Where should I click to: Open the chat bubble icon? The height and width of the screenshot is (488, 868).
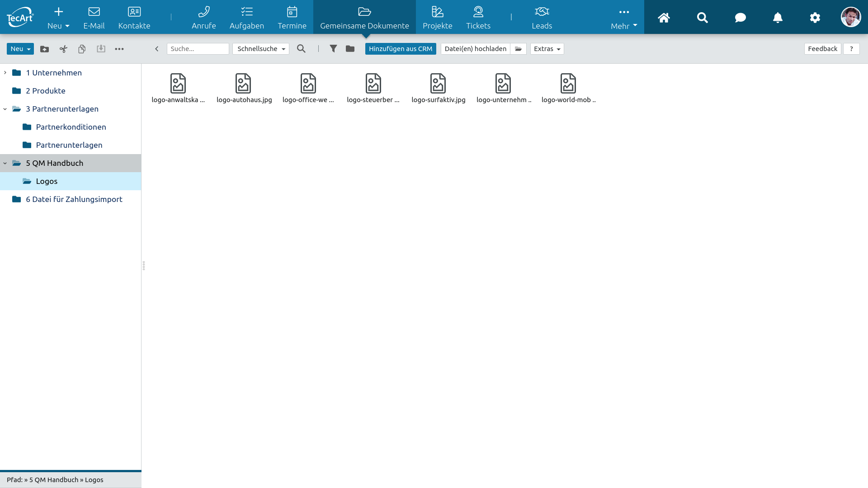(740, 18)
